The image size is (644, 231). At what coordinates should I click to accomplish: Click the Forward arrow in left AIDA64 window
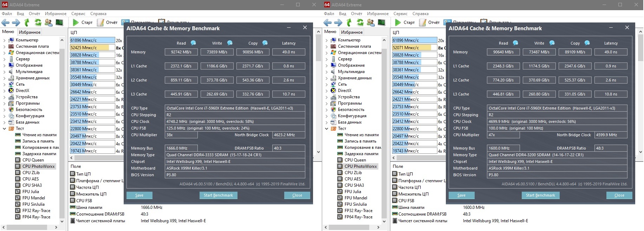click(16, 22)
